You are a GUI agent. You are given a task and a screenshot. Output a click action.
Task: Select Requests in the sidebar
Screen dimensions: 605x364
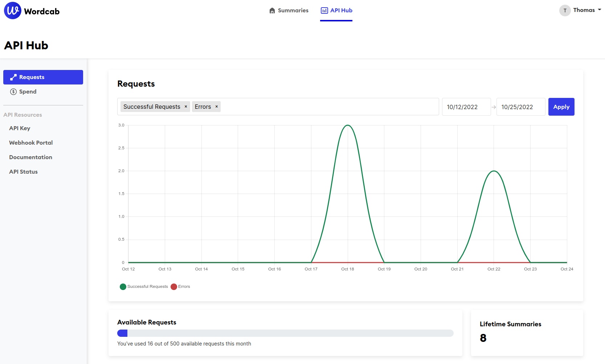43,77
